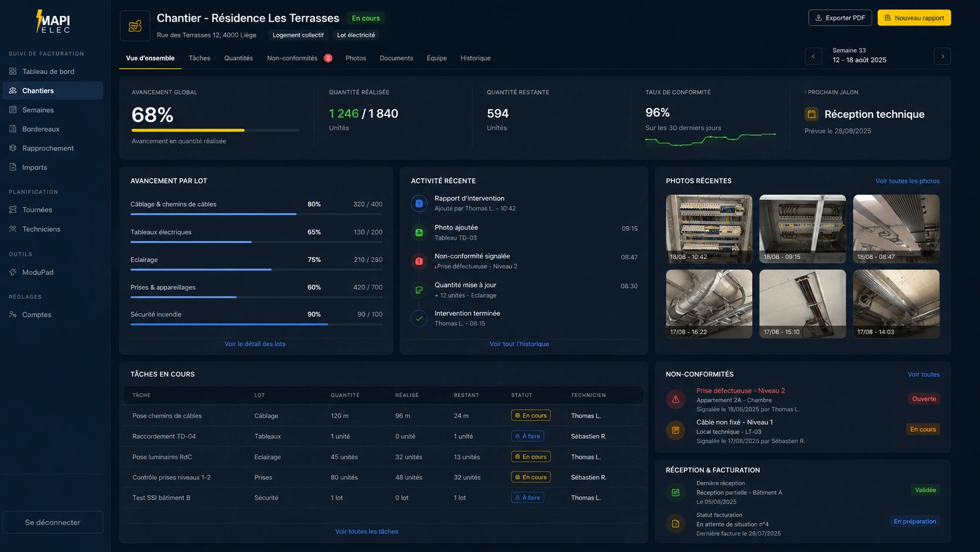
Task: Click the En préparation facturation badge
Action: [x=915, y=521]
